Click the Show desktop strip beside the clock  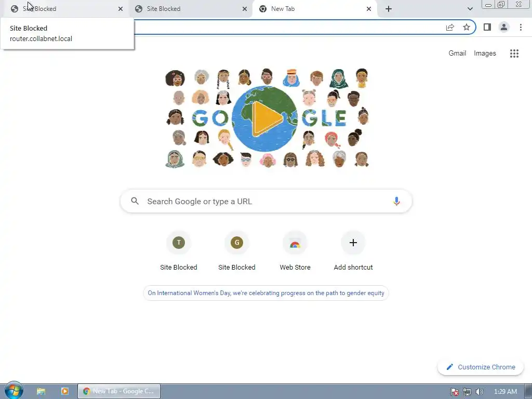(528, 392)
